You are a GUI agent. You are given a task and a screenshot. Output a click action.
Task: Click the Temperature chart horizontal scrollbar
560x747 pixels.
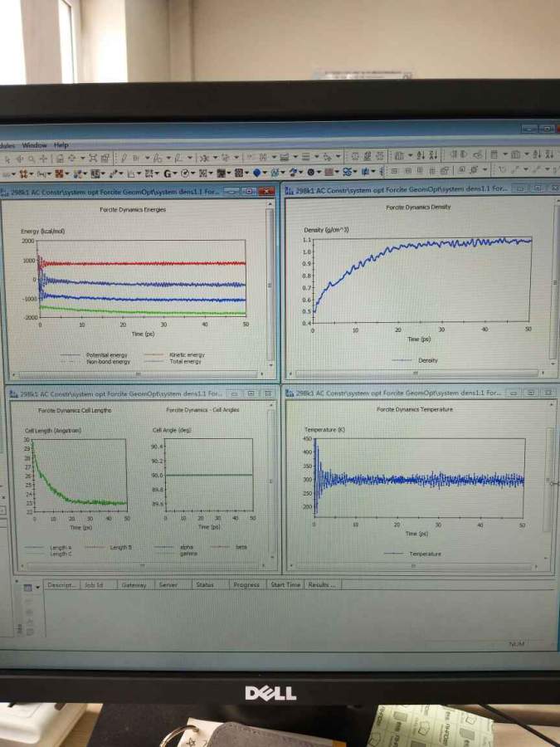pyautogui.click(x=413, y=566)
